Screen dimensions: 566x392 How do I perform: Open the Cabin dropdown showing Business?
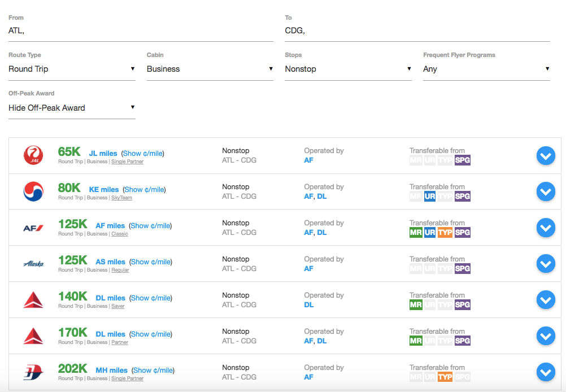click(x=210, y=69)
